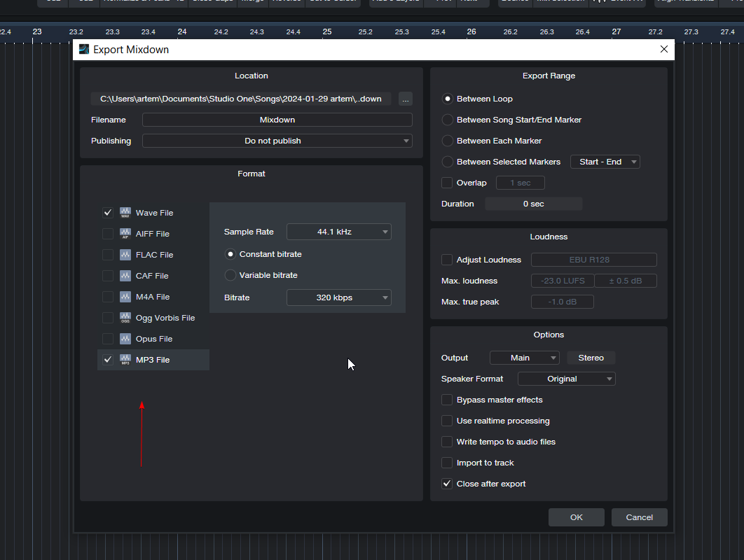
Task: Click the CAF File format icon
Action: pos(125,276)
